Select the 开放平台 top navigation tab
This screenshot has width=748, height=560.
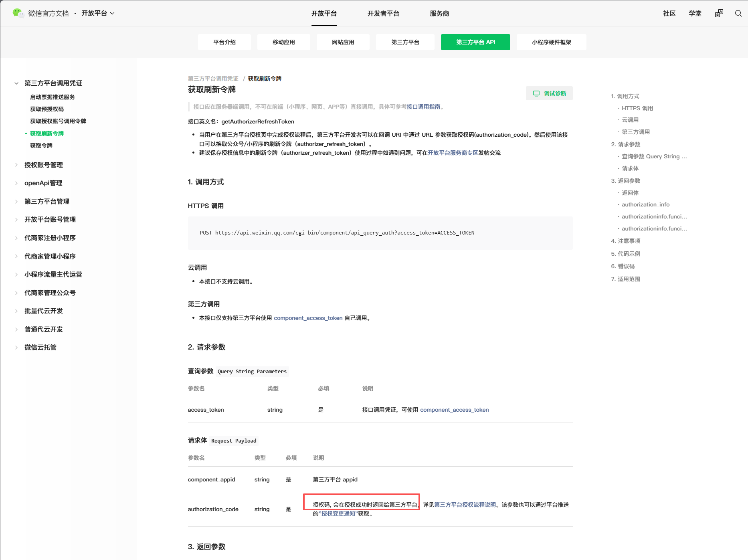coord(324,13)
